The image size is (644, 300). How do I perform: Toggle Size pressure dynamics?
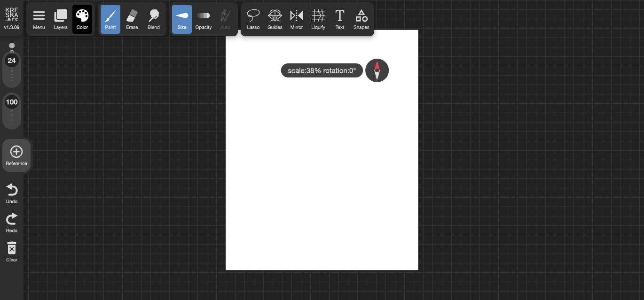click(x=182, y=19)
